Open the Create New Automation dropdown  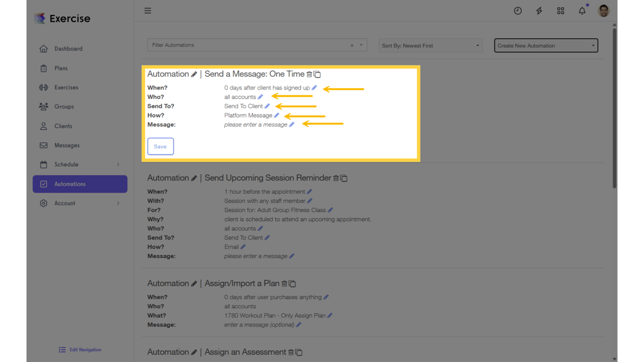coord(545,45)
